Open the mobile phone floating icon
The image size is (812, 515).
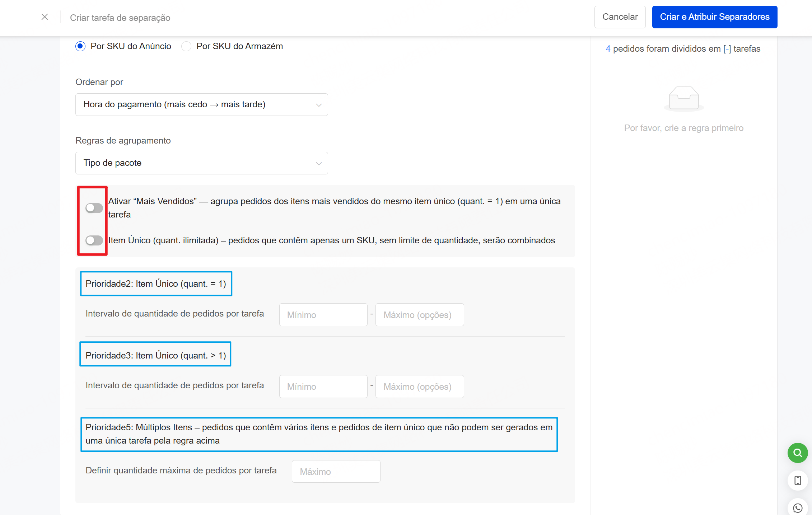[797, 480]
